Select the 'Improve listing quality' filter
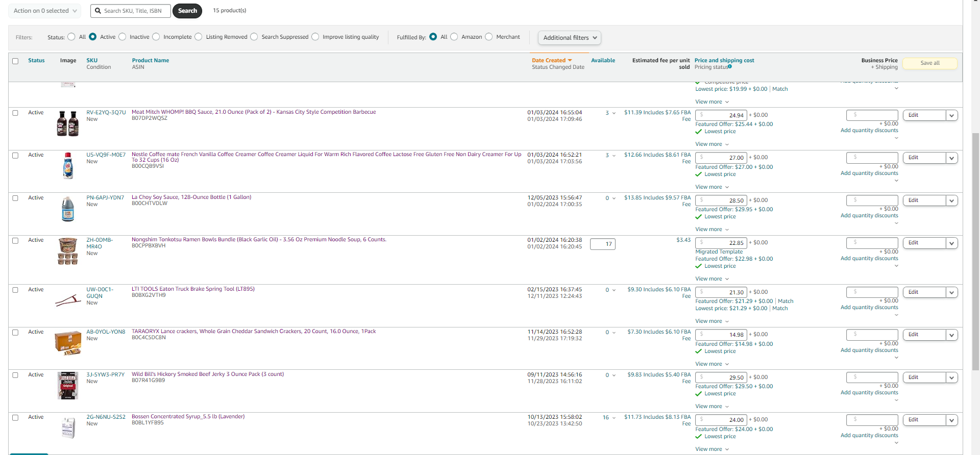The height and width of the screenshot is (455, 980). [315, 37]
